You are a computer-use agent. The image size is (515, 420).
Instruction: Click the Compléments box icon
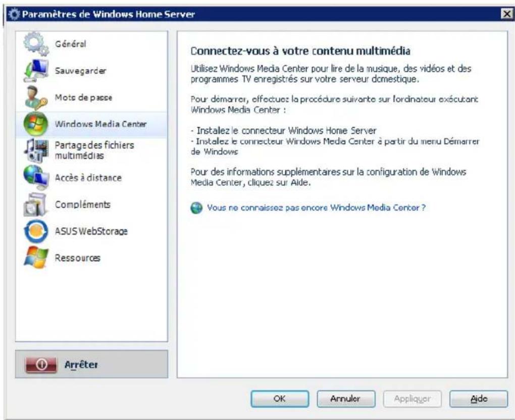click(x=35, y=204)
